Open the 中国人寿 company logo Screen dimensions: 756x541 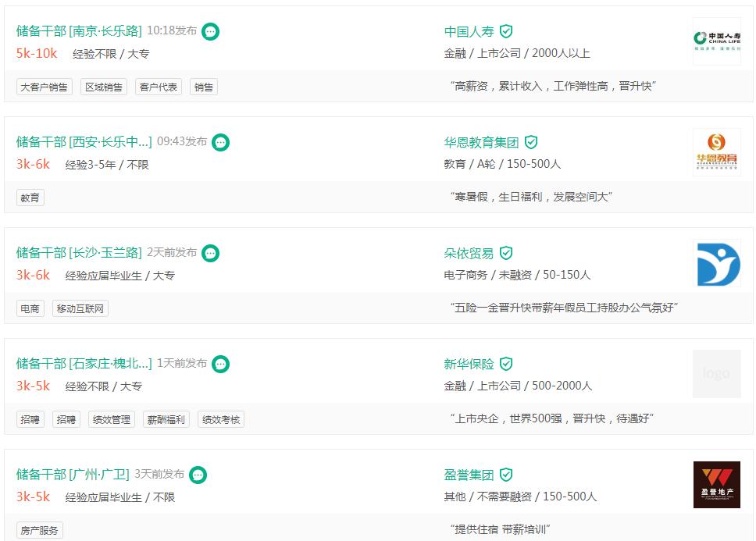tap(715, 39)
